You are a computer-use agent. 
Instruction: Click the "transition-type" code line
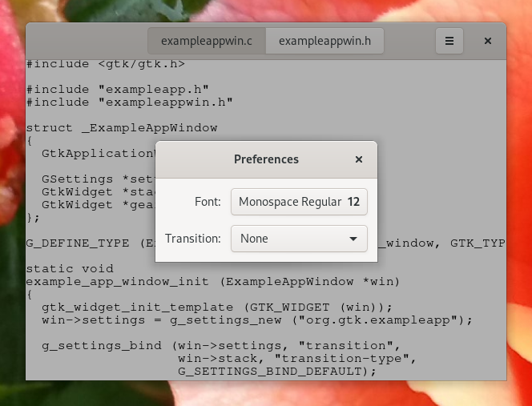(x=297, y=359)
